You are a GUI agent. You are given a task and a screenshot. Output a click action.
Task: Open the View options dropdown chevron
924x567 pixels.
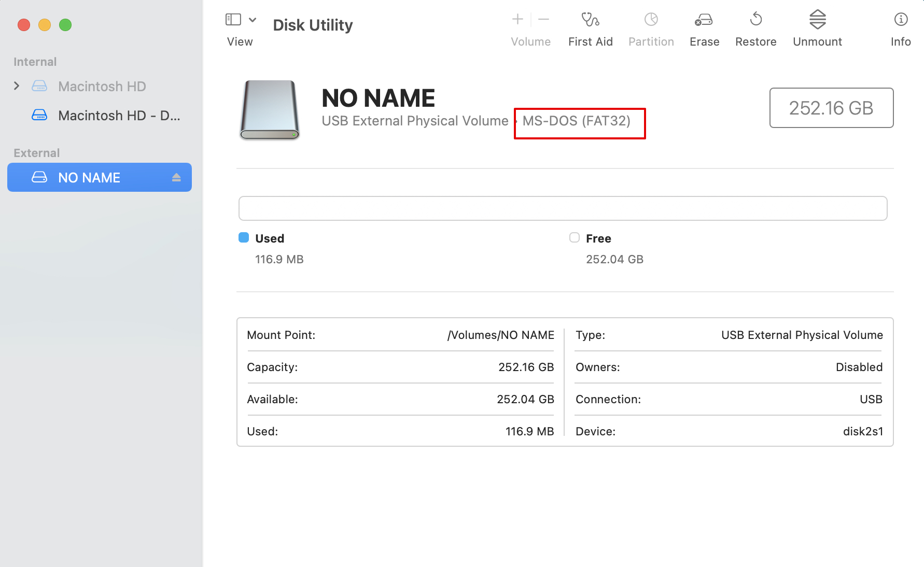253,20
